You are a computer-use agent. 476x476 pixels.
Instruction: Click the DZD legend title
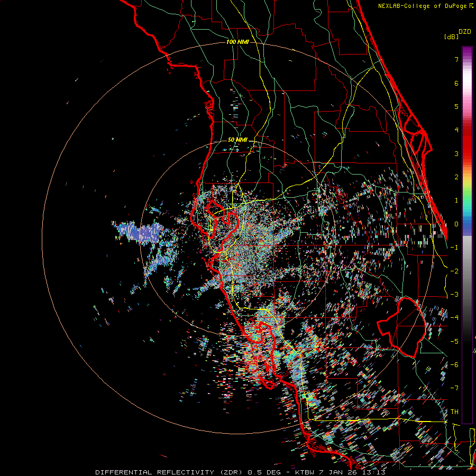[x=465, y=32]
